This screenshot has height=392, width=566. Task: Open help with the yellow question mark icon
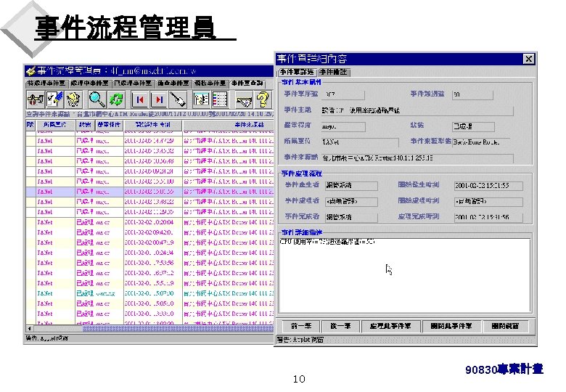(263, 99)
